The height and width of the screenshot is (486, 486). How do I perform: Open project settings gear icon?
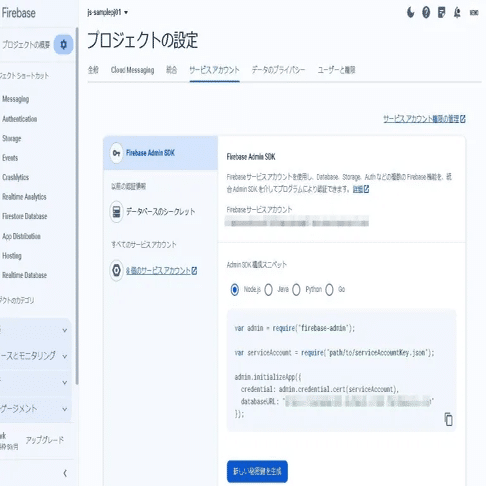(63, 44)
